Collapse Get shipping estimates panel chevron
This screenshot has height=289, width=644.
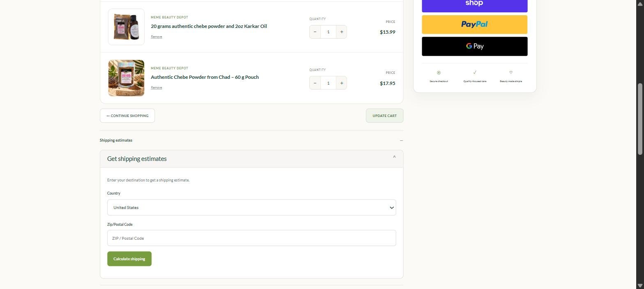[x=394, y=157]
